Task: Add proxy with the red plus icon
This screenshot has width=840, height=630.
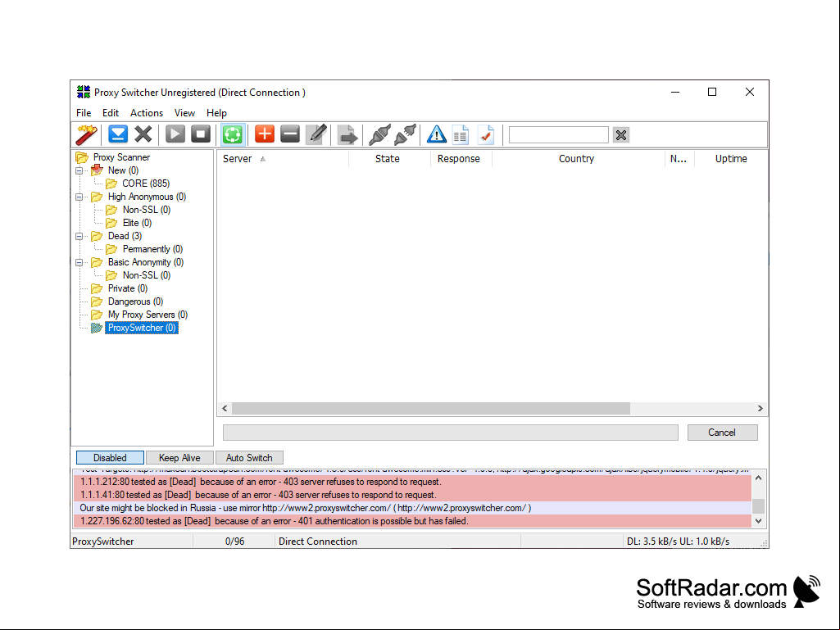Action: tap(265, 134)
